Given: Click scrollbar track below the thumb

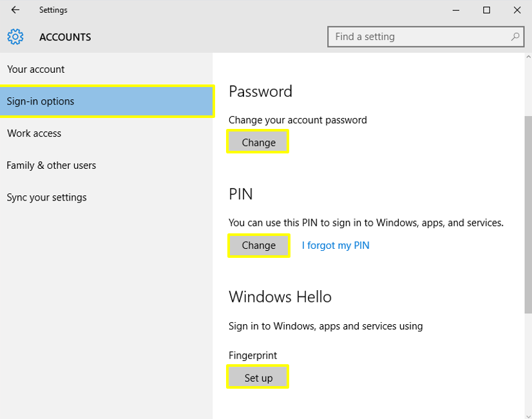Looking at the screenshot, I should 527,361.
